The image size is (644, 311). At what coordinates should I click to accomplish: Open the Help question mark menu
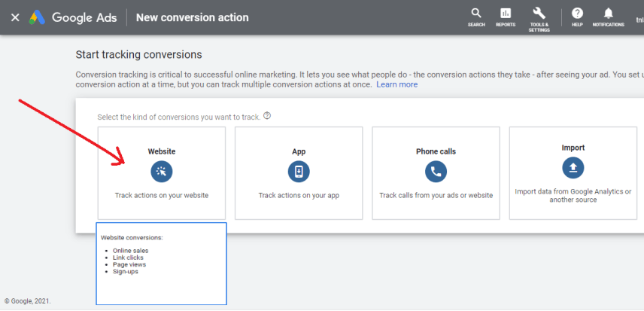click(577, 17)
